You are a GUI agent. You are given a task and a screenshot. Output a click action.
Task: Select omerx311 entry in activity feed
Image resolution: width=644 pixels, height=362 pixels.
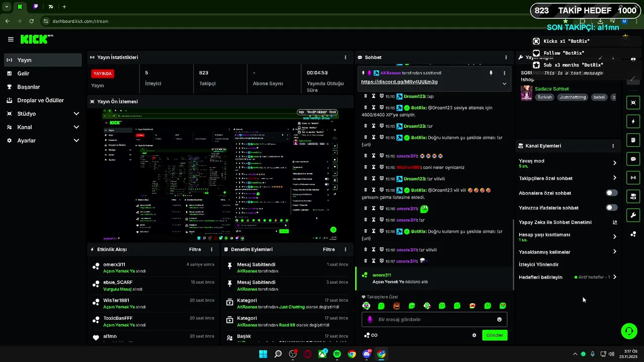pos(153,267)
